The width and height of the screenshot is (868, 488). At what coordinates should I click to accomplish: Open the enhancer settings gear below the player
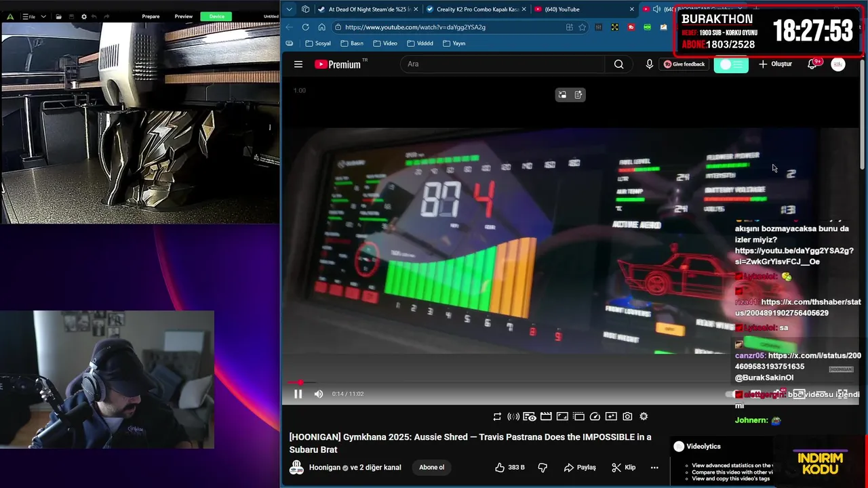click(644, 417)
